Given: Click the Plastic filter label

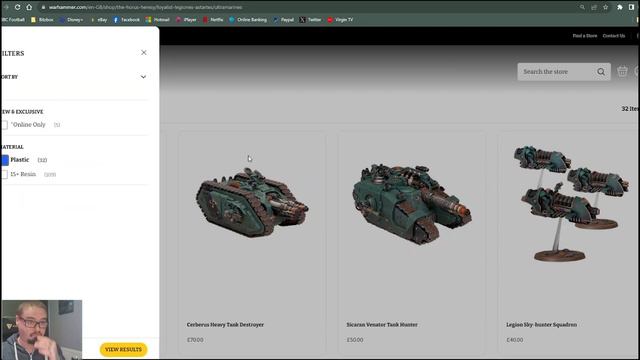Looking at the screenshot, I should (20, 160).
